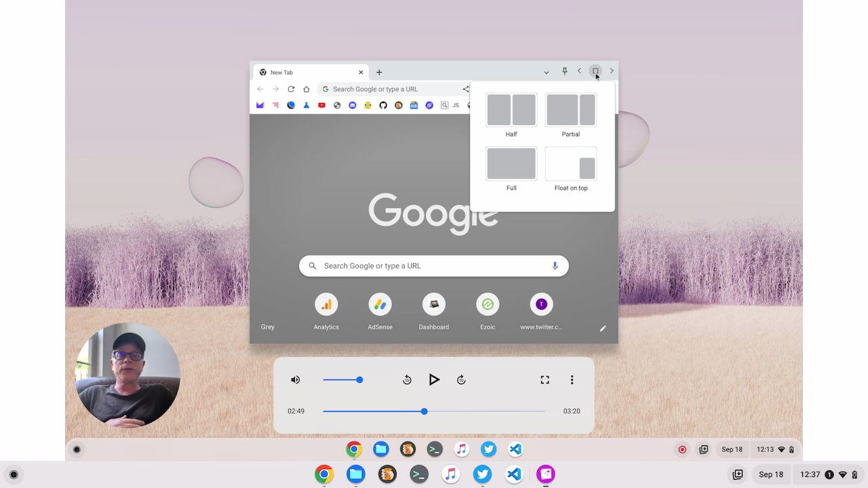
Task: Launch Visual Studio Code from the shelf
Action: click(514, 474)
